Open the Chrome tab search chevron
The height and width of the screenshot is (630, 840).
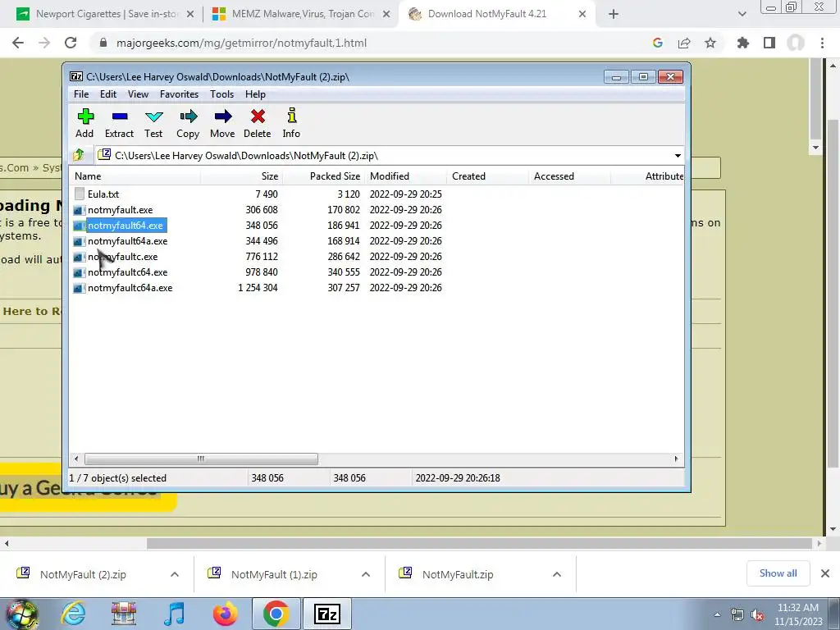coord(742,15)
